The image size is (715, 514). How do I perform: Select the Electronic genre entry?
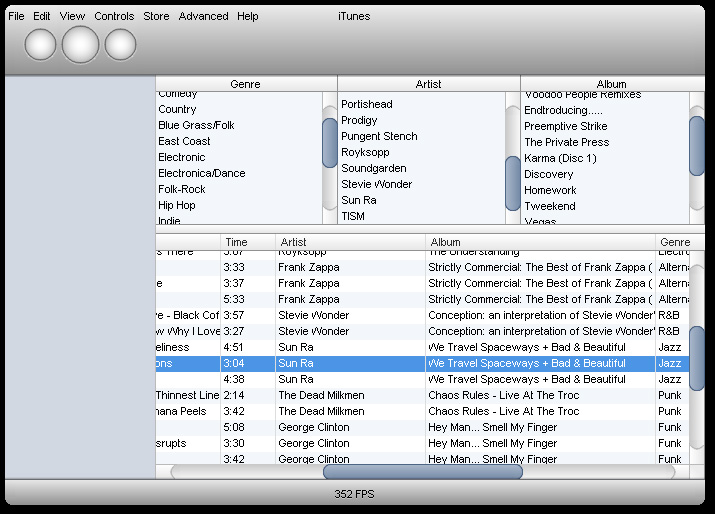[x=239, y=157]
